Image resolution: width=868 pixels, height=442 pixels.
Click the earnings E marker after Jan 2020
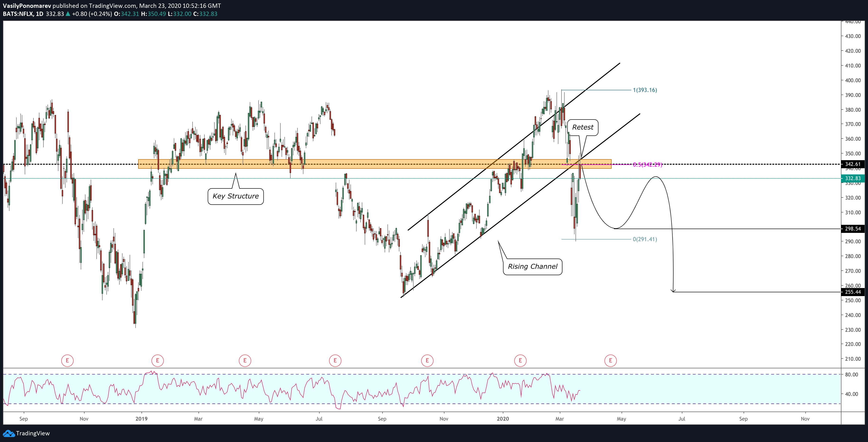(x=520, y=360)
